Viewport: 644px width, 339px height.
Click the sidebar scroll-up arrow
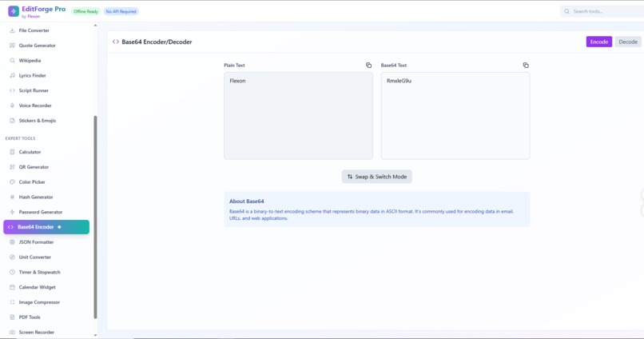(x=95, y=26)
